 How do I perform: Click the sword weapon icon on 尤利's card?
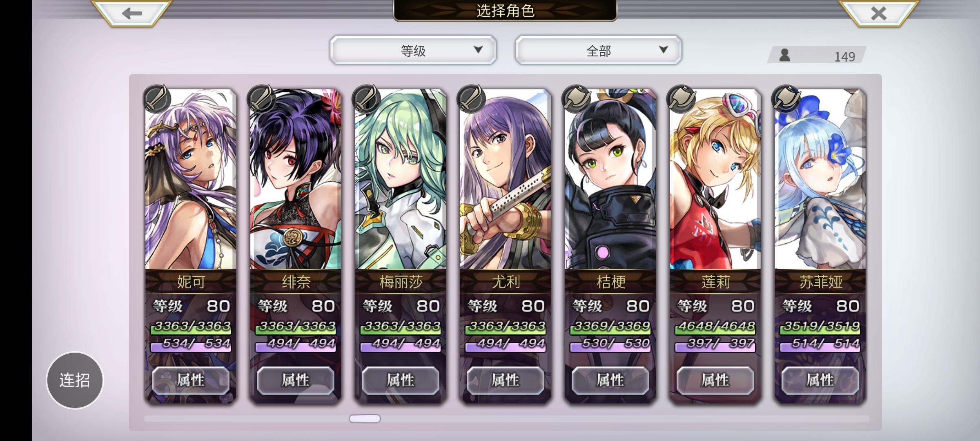(472, 99)
